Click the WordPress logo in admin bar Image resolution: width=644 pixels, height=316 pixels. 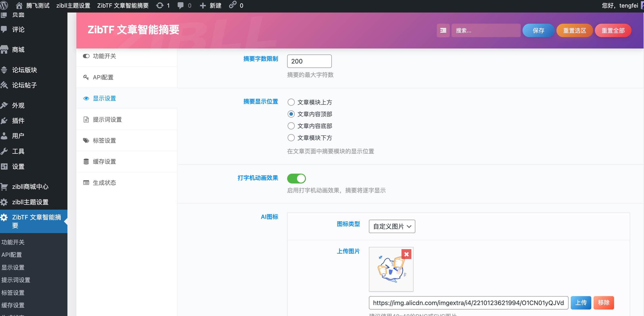pos(4,5)
